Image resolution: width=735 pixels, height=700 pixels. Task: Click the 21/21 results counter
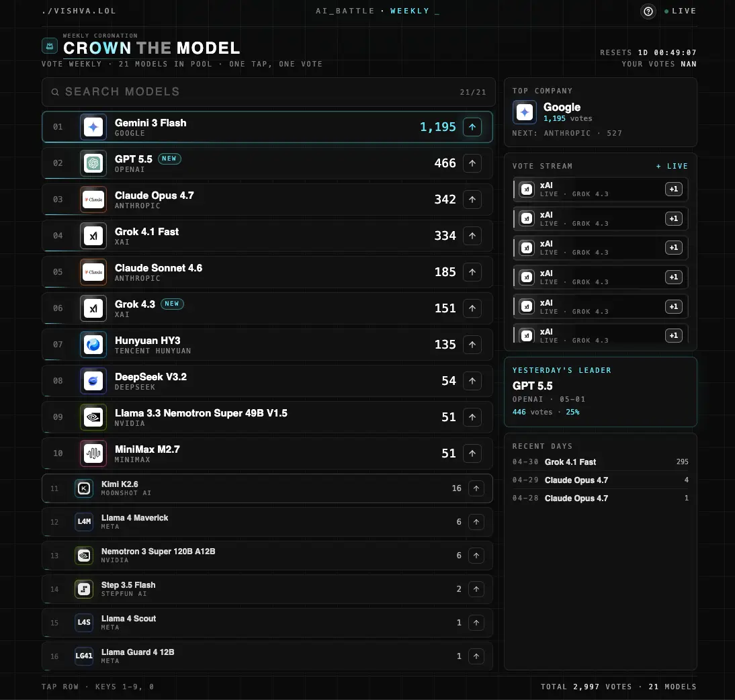(x=473, y=92)
